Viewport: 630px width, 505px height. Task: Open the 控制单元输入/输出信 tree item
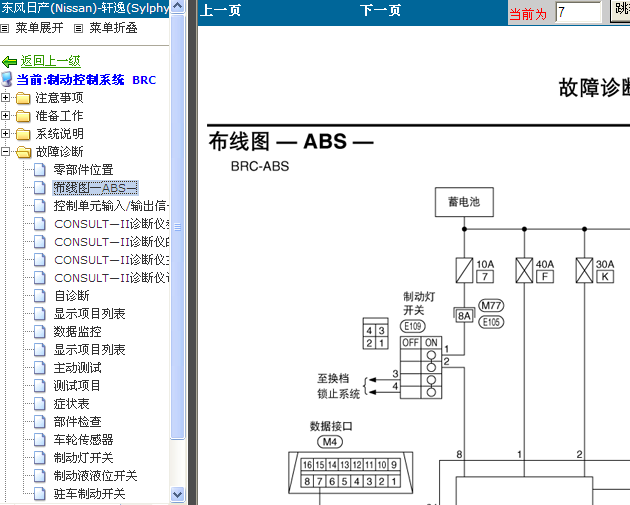pyautogui.click(x=111, y=206)
